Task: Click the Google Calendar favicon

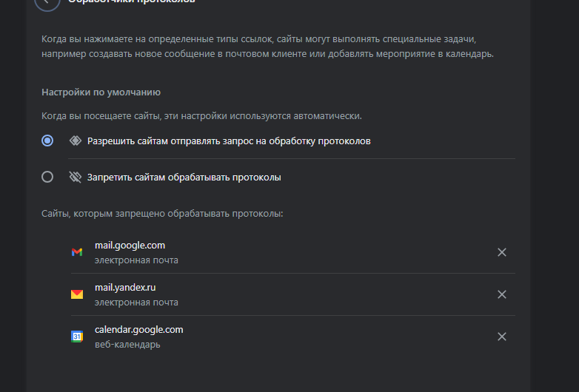Action: [77, 337]
